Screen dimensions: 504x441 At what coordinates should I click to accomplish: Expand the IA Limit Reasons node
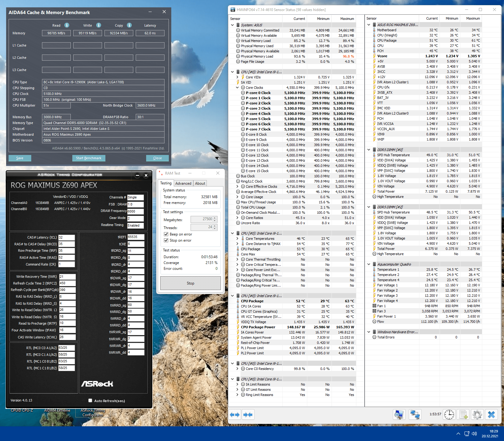point(237,384)
